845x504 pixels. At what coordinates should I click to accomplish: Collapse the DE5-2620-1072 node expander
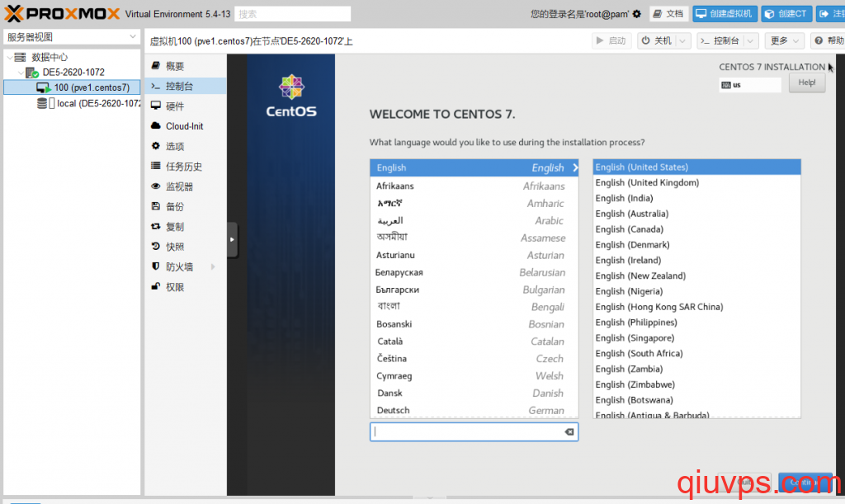coord(21,72)
